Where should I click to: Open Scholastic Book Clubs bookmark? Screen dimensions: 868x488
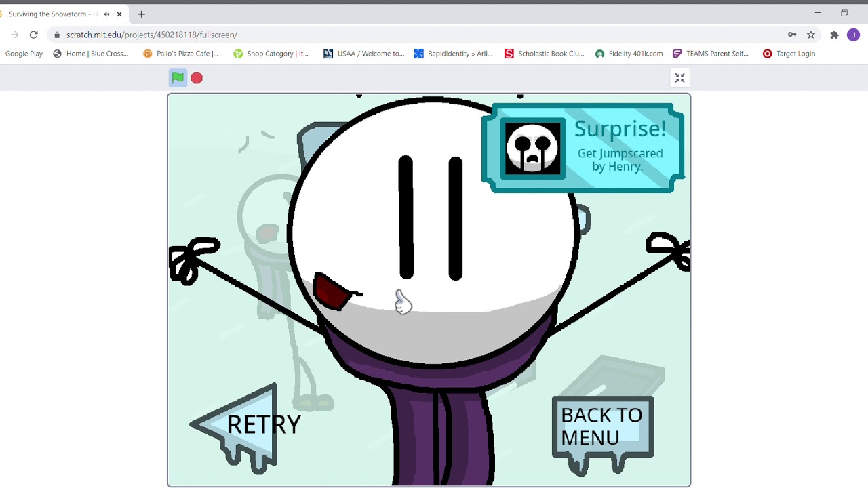tap(544, 54)
